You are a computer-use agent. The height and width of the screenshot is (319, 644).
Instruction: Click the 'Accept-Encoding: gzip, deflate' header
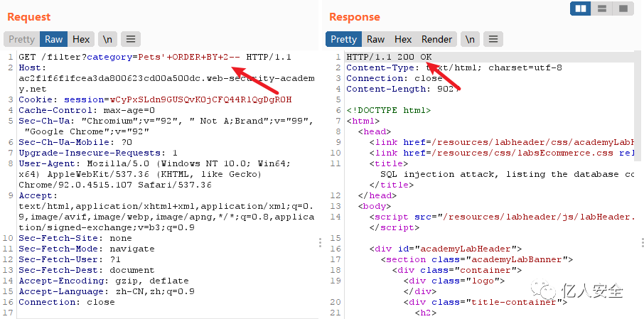104,281
